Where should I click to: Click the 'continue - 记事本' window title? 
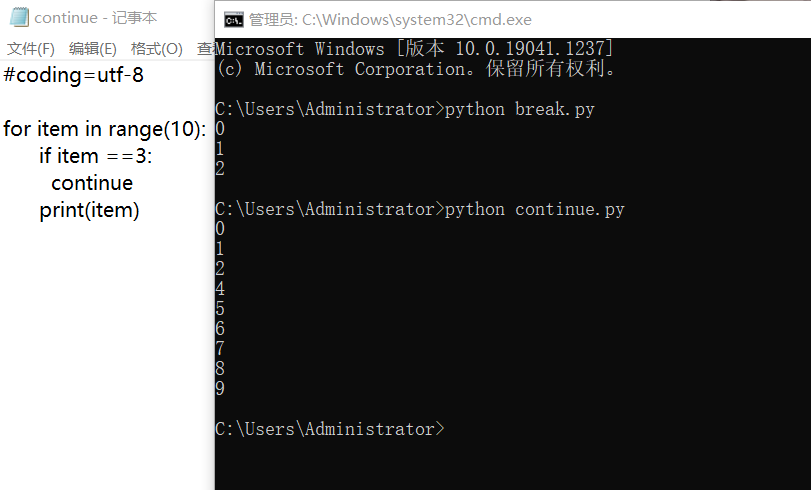click(x=96, y=18)
